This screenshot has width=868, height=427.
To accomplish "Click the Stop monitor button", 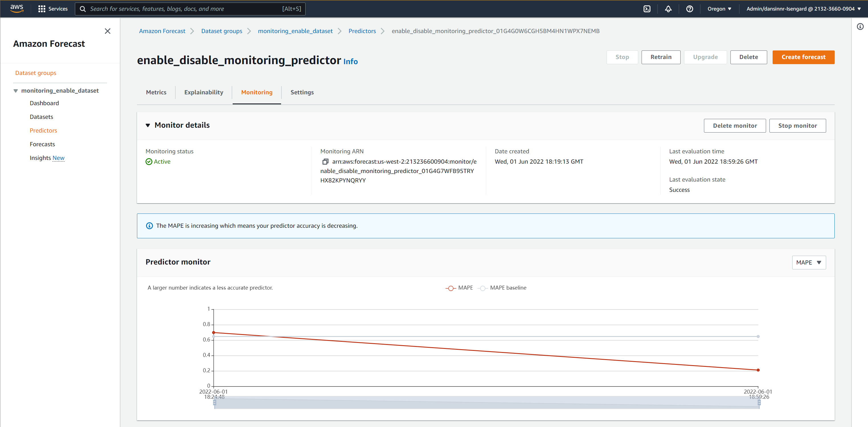I will point(797,125).
